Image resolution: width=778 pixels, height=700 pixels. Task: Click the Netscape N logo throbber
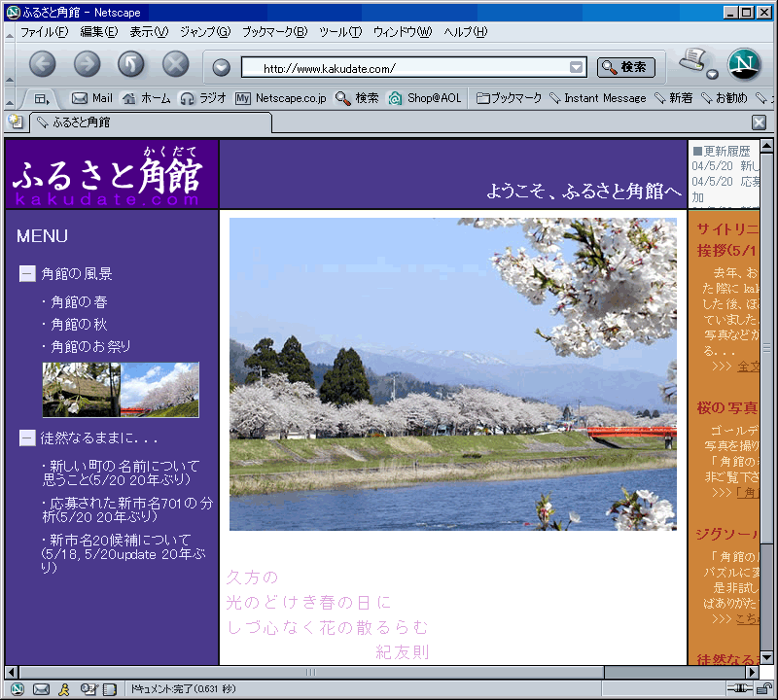coord(744,64)
